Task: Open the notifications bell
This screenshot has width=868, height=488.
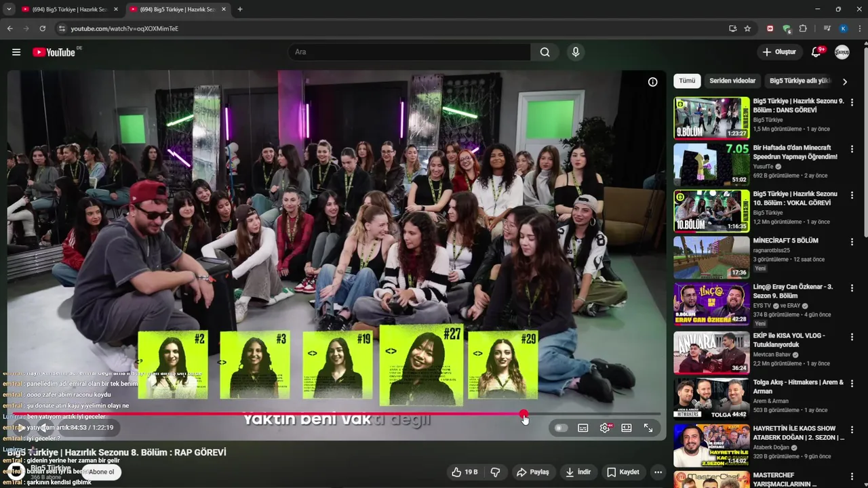Action: [x=816, y=52]
